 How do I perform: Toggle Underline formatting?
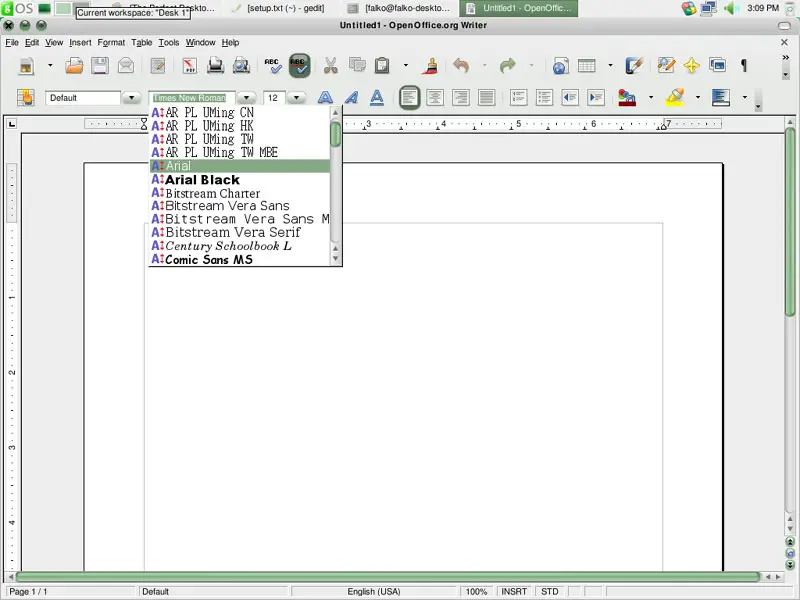[377, 97]
